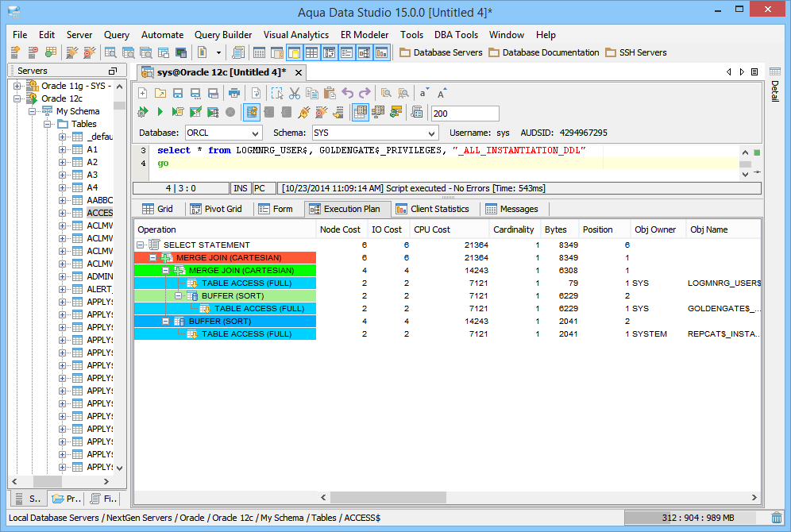Toggle the grid table view button in main toolbar
The image size is (791, 532).
[312, 52]
